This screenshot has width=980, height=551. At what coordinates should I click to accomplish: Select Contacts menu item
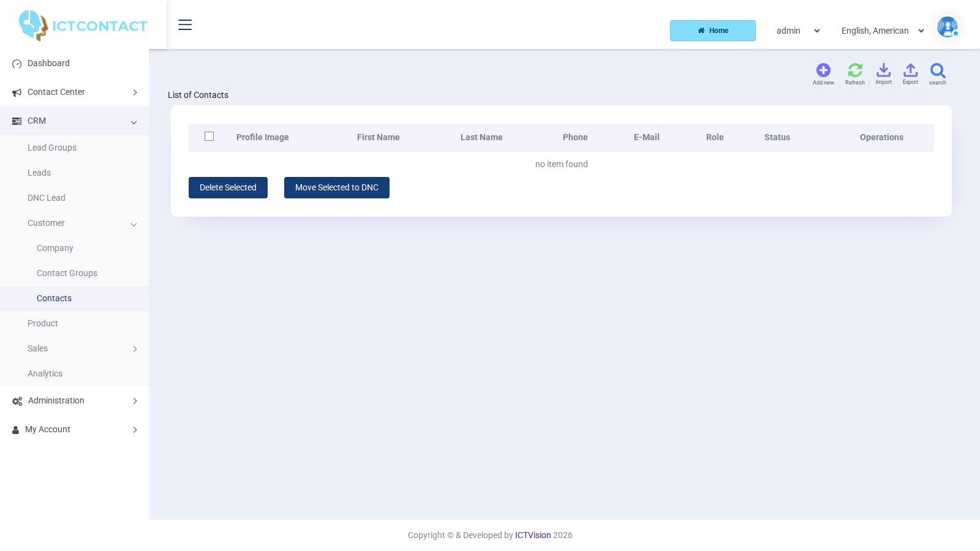pos(54,298)
